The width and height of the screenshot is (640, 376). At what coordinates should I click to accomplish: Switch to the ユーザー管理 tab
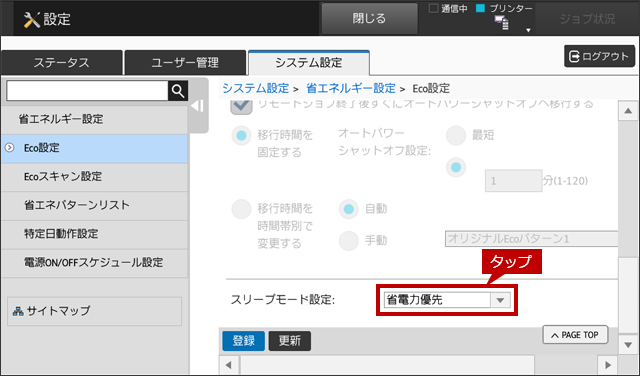[x=185, y=62]
